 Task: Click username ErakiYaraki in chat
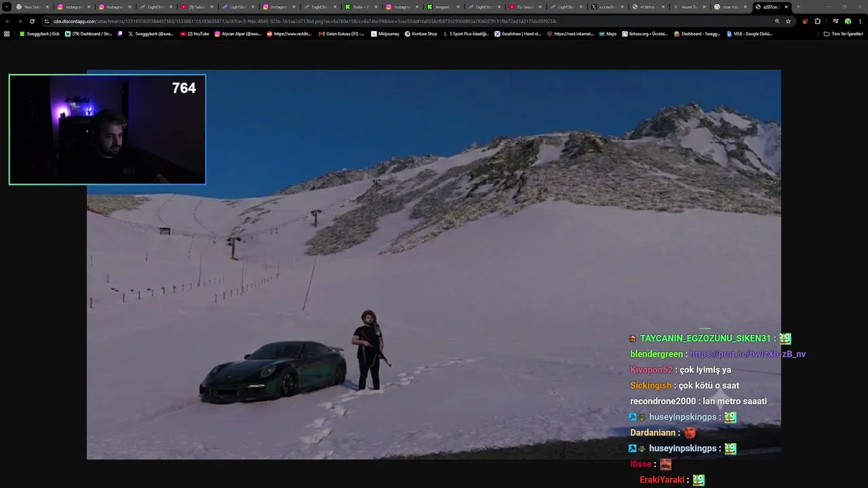click(662, 479)
